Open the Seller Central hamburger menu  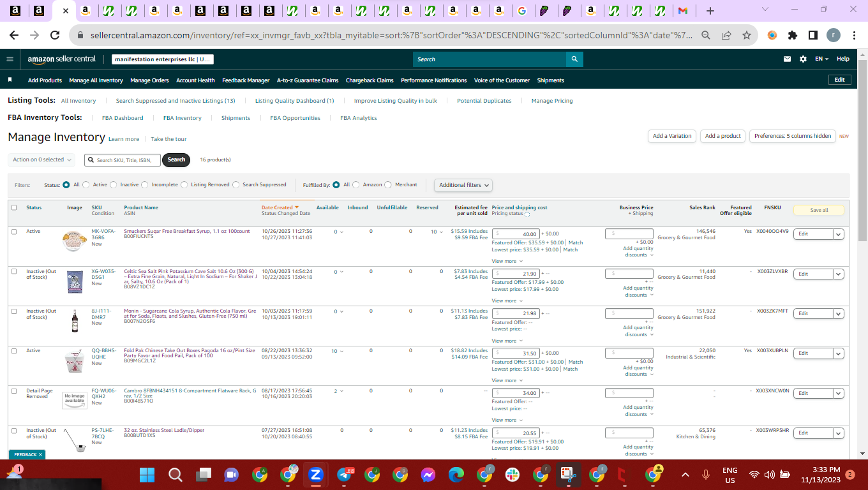tap(10, 59)
